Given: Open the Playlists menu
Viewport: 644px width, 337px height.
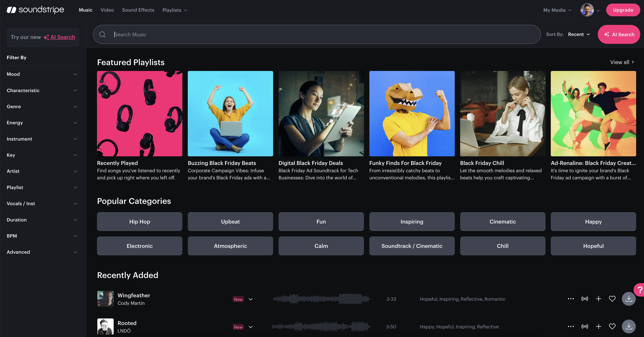Looking at the screenshot, I should click(x=174, y=10).
